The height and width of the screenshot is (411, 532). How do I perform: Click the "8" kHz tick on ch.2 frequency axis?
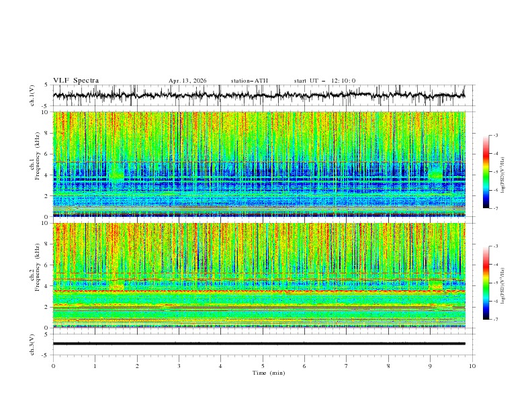pos(47,244)
